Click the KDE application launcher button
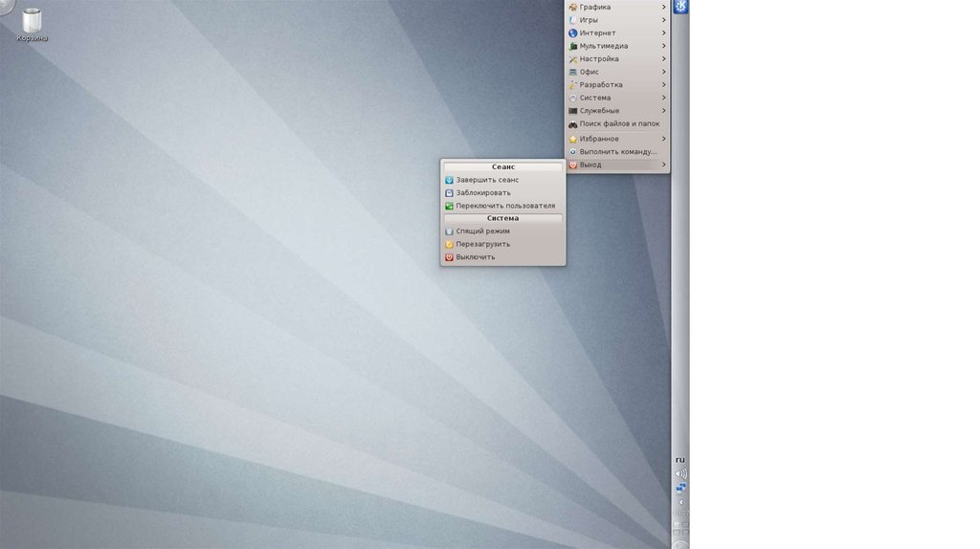Viewport: 980px width, 549px height. [x=680, y=8]
